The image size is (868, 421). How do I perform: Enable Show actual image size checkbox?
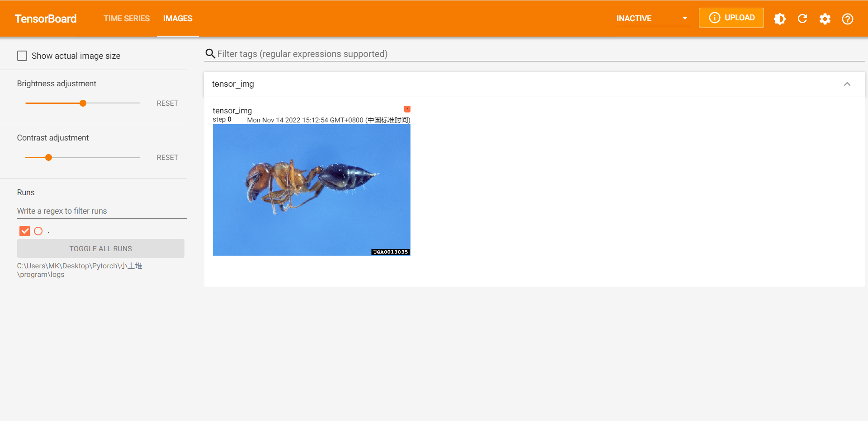(22, 56)
